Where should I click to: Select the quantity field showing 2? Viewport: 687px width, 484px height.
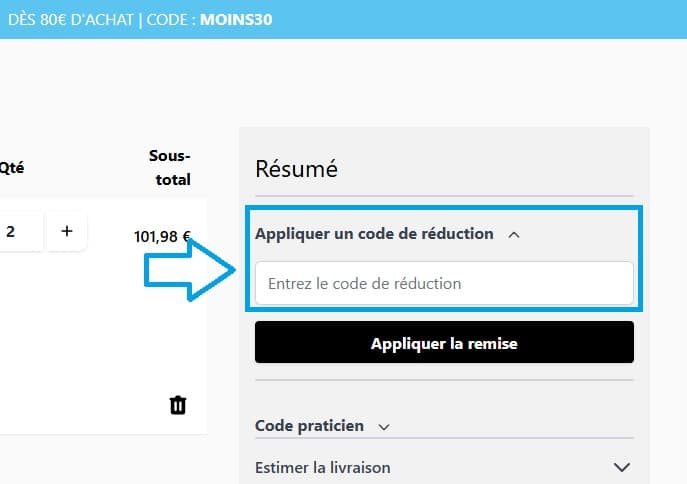15,231
